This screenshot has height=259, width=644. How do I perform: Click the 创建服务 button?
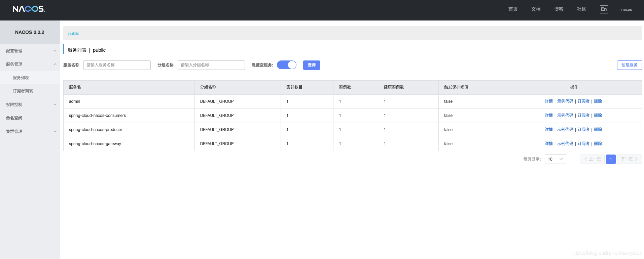(629, 65)
